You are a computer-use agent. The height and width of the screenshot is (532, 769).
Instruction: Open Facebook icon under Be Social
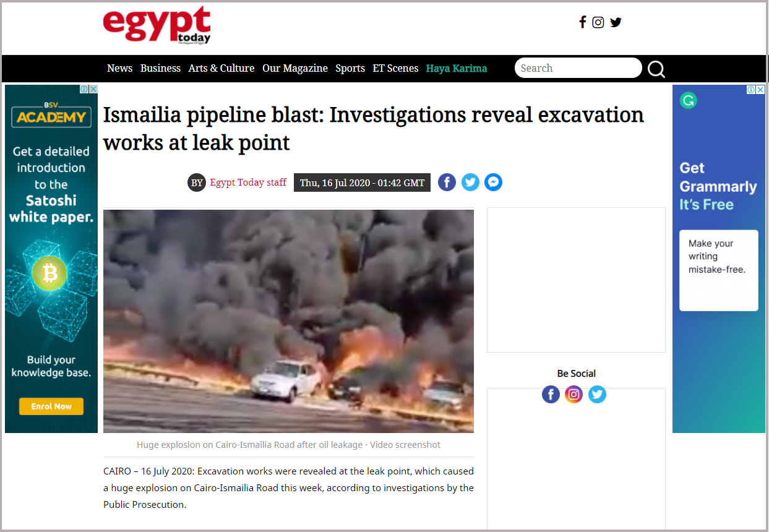pos(551,394)
